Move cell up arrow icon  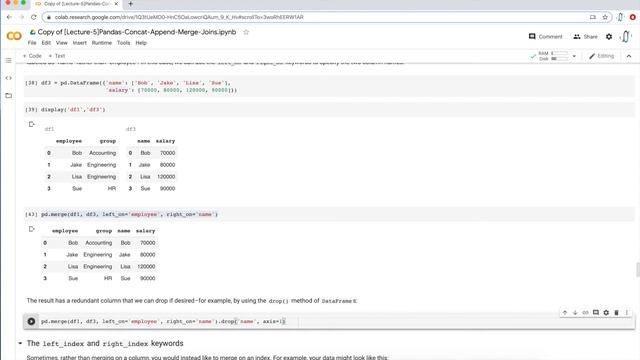coord(565,313)
